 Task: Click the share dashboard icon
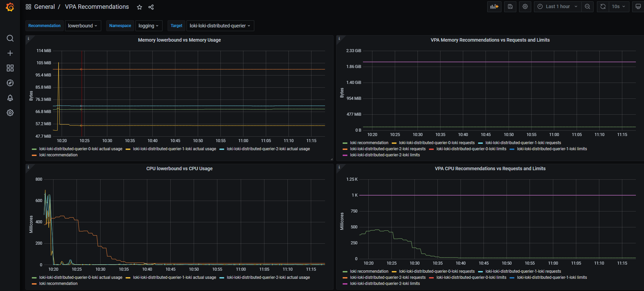151,7
